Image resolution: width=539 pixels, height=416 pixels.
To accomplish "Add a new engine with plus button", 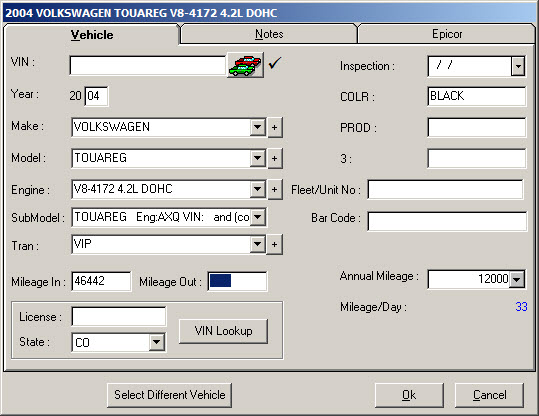I will [x=275, y=189].
